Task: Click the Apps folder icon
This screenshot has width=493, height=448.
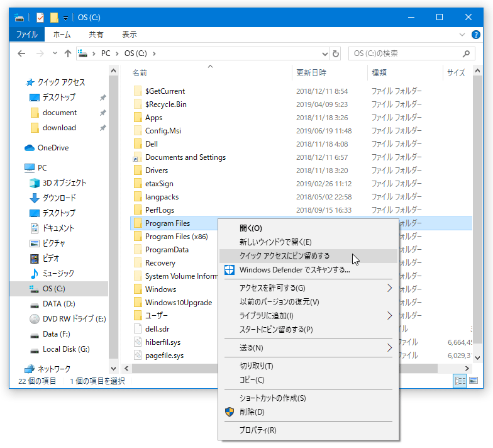Action: [138, 117]
